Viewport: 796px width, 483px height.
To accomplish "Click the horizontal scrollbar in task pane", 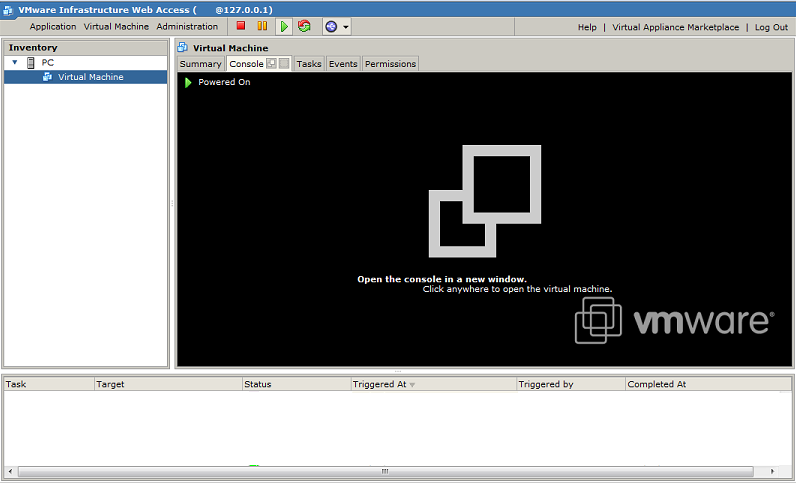I will coord(383,470).
